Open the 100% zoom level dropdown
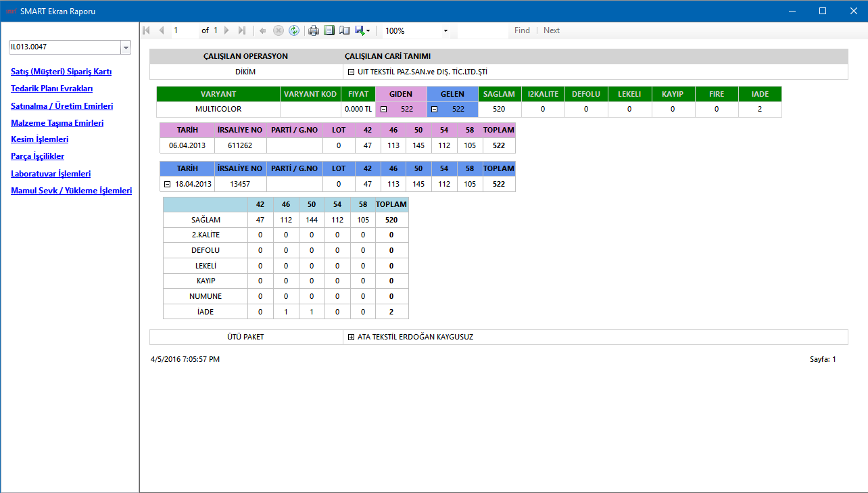This screenshot has height=493, width=868. (445, 31)
